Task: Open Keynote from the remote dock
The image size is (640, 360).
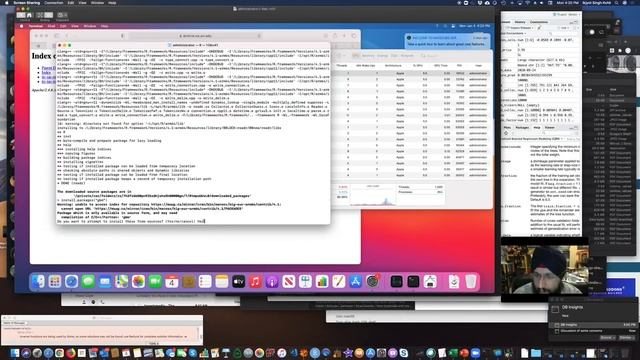Action: 305,282
